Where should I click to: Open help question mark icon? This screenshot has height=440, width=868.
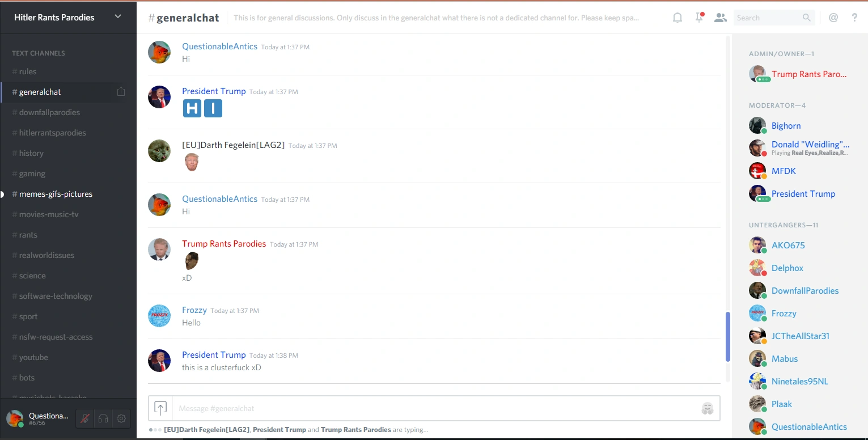[855, 18]
